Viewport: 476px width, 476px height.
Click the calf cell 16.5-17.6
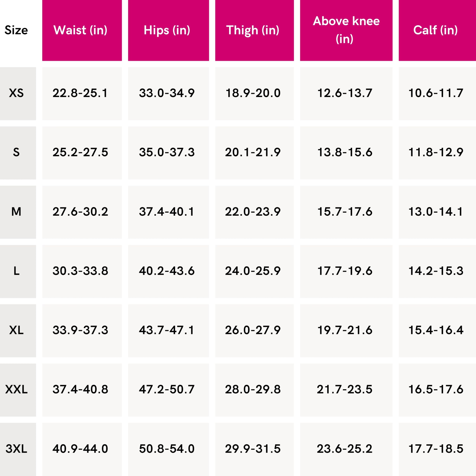[x=437, y=390]
